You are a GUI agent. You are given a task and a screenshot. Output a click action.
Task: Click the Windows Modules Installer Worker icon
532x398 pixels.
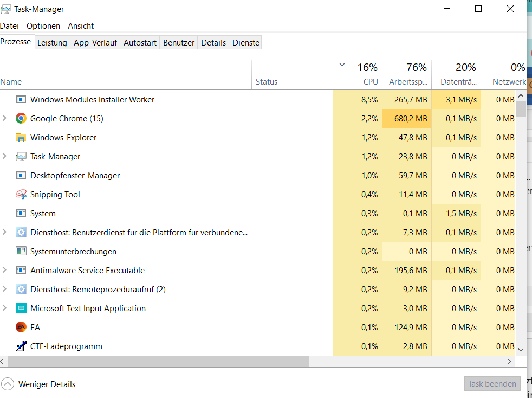coord(21,100)
